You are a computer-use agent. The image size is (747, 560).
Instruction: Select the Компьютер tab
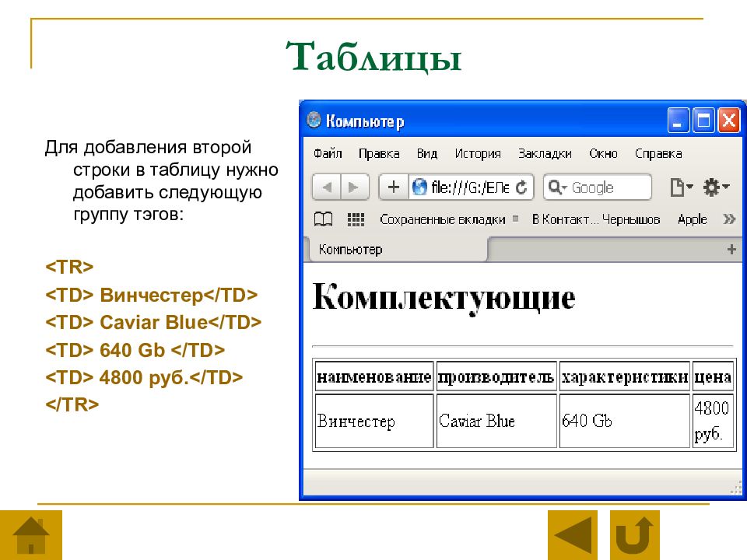[x=398, y=250]
